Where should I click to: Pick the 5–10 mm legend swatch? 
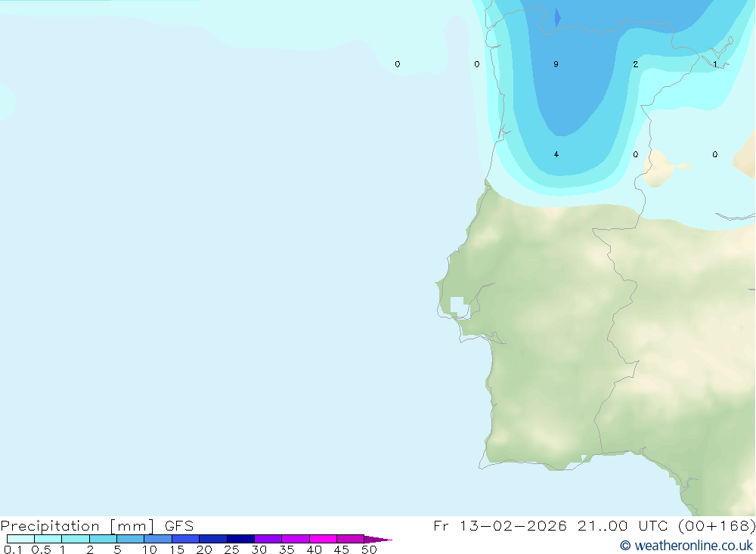pyautogui.click(x=131, y=539)
